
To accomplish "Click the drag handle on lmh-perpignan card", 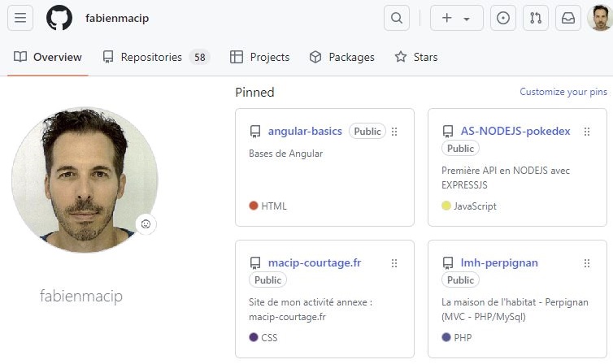I will [x=587, y=263].
